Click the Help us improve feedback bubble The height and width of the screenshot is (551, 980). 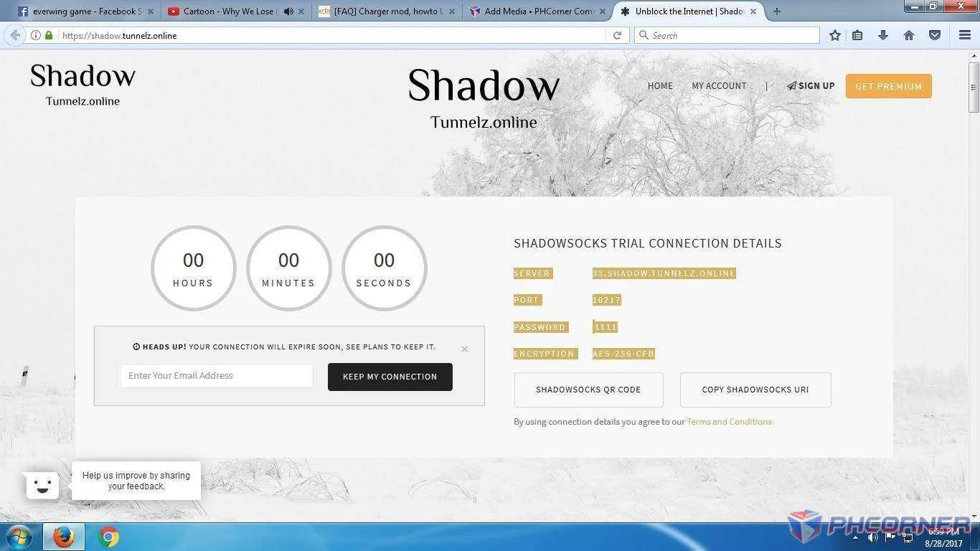136,481
